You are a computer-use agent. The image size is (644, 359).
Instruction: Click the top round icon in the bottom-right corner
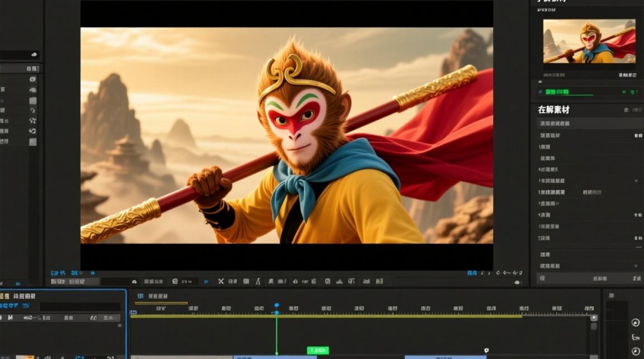click(635, 323)
